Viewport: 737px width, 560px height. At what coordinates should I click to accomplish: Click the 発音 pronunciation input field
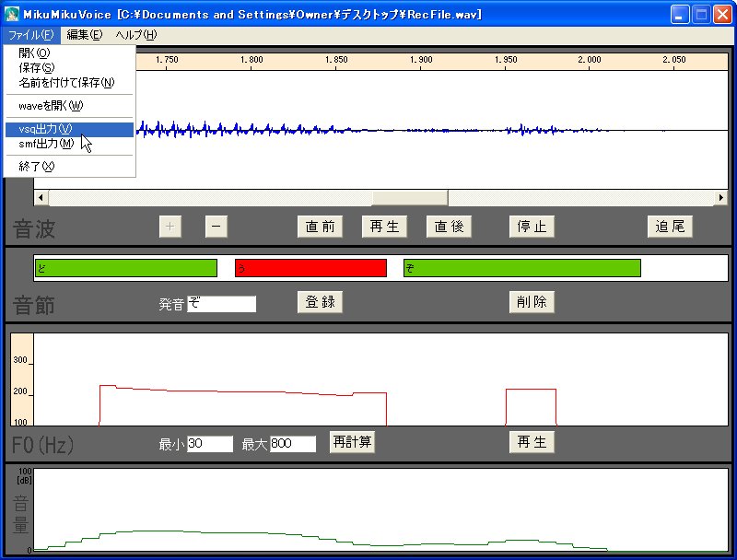222,304
